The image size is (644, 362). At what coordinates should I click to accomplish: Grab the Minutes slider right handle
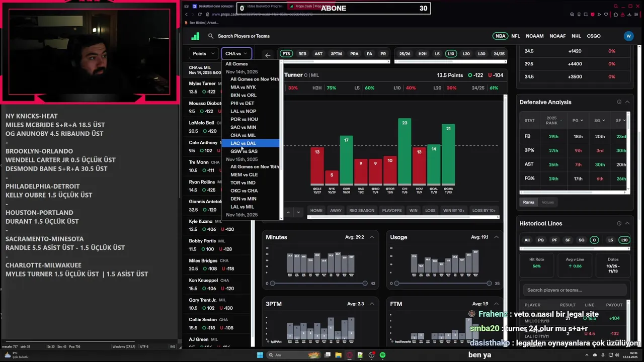365,284
